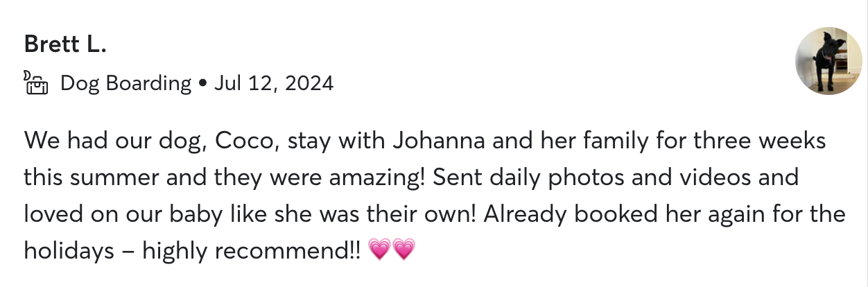Click the bullet separator before the date

(202, 84)
